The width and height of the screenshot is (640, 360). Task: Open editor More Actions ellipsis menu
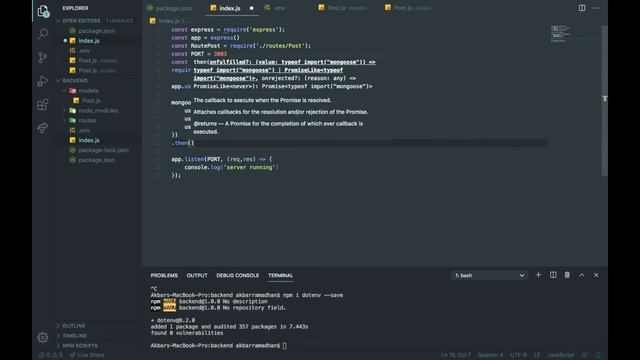pyautogui.click(x=596, y=8)
